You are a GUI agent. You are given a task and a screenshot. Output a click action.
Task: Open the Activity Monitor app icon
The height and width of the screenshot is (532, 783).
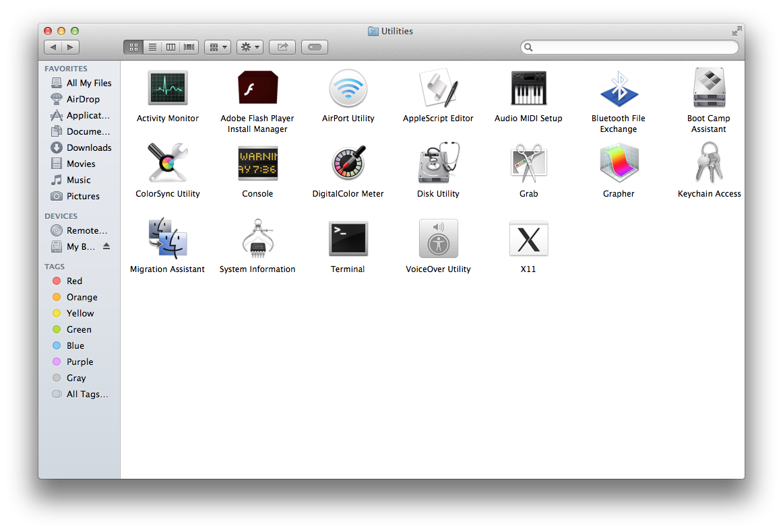(x=168, y=88)
